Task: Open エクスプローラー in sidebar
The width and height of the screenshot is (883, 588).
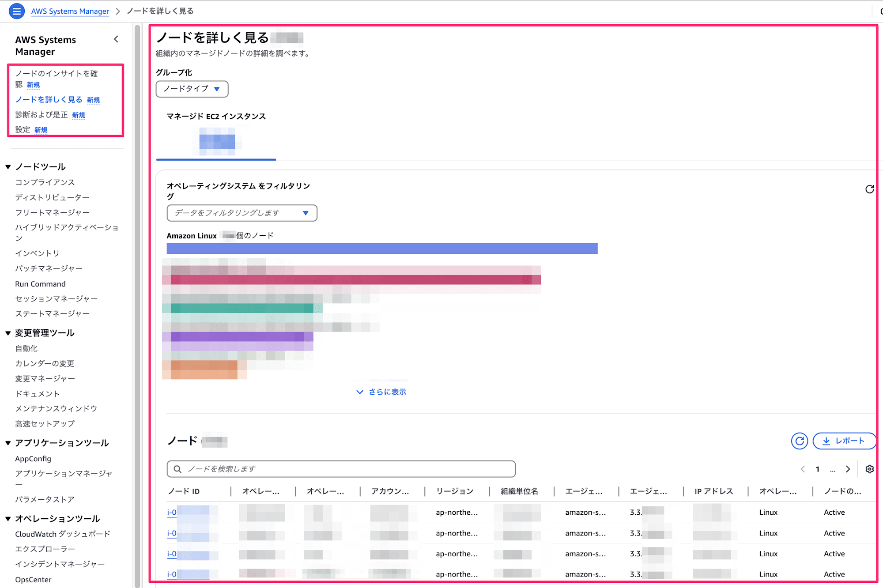Action: tap(45, 549)
